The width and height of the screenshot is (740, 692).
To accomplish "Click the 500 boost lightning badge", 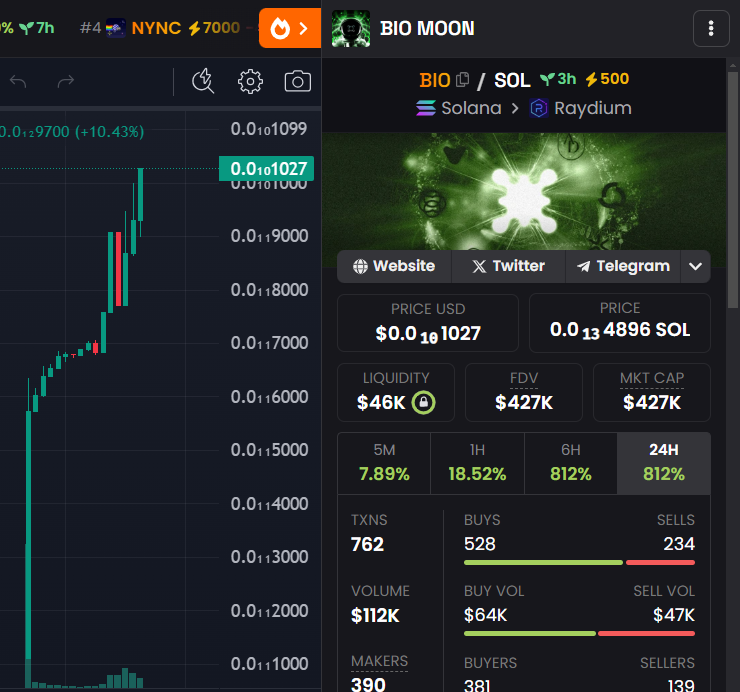I will point(607,79).
